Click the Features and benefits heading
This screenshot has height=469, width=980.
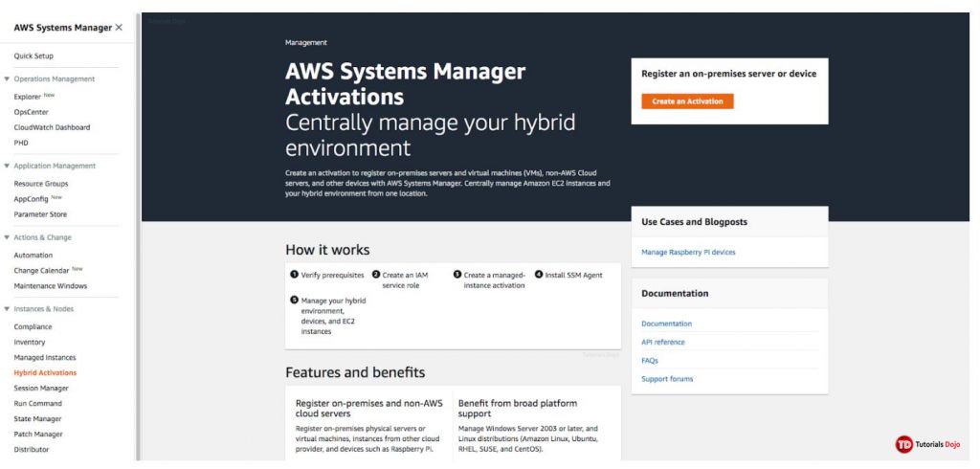point(355,372)
